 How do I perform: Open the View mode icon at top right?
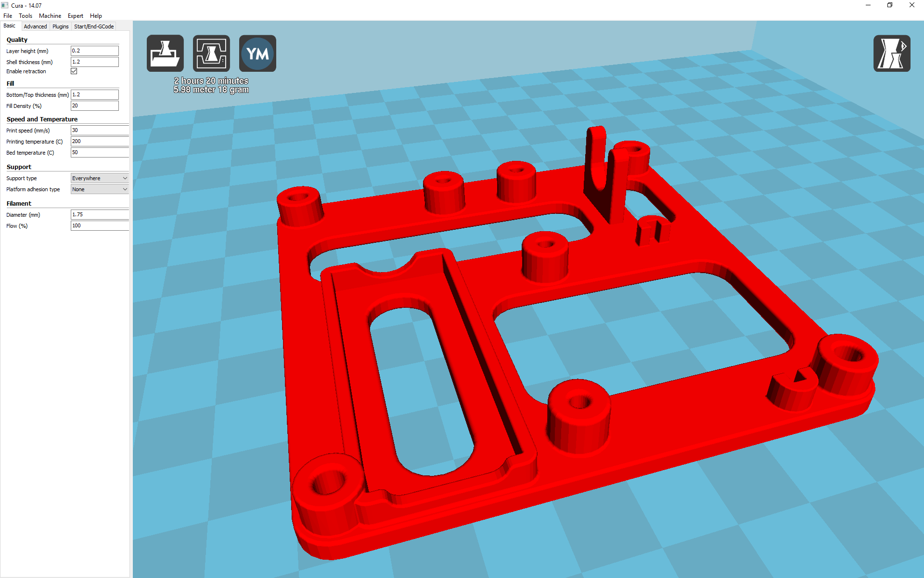[891, 53]
